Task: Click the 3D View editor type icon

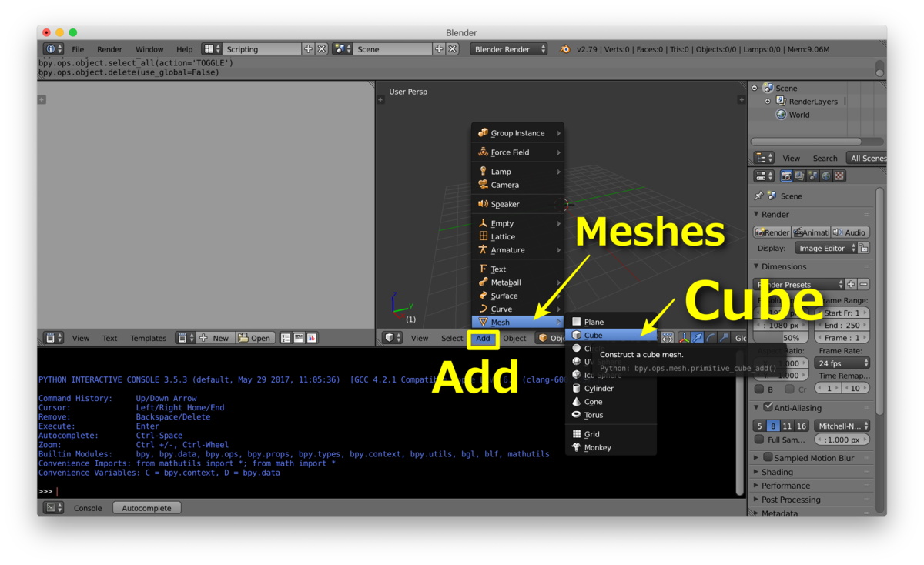Action: (x=393, y=338)
